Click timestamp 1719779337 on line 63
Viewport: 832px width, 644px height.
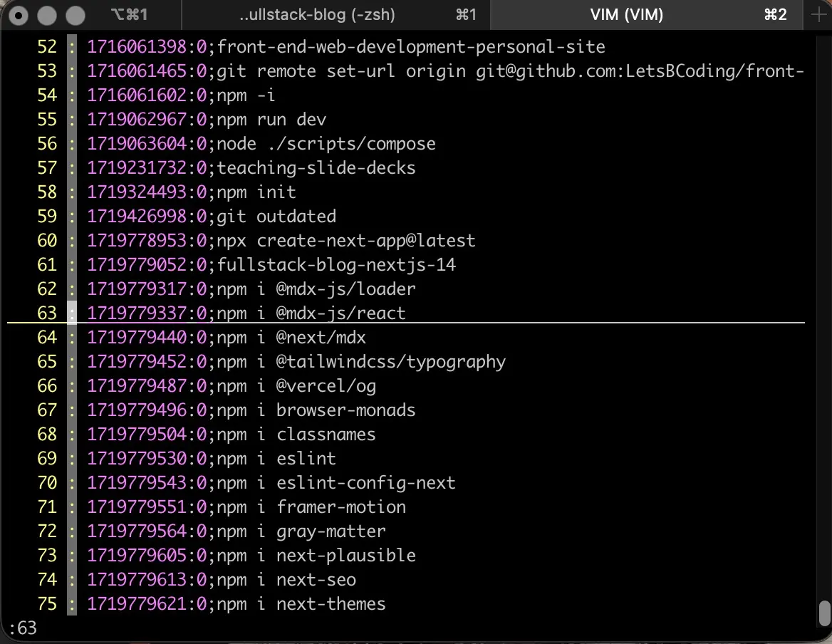tap(137, 313)
